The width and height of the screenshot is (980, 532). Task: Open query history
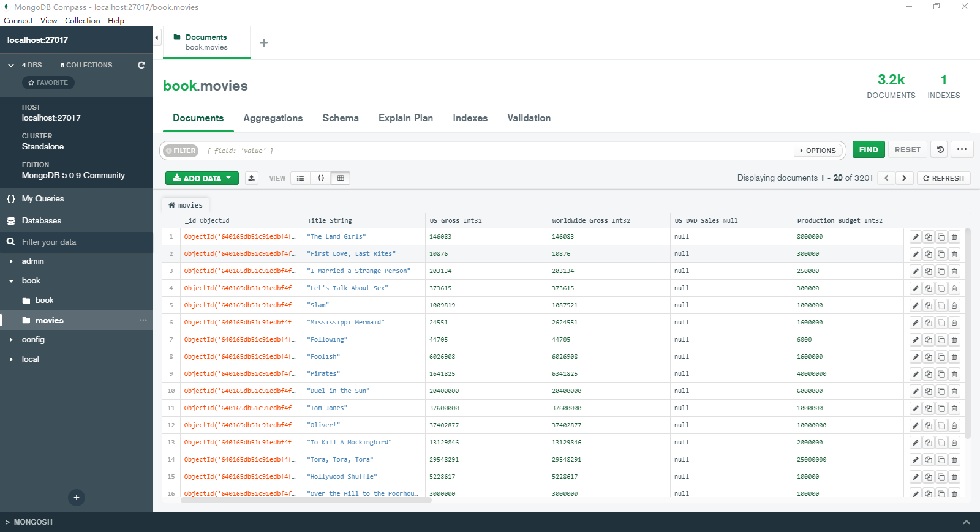[940, 149]
